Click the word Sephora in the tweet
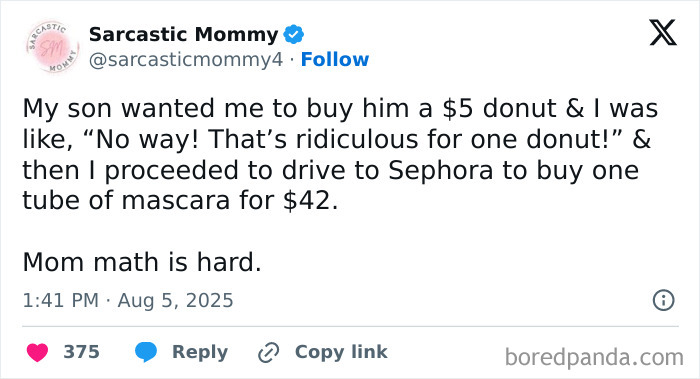The image size is (700, 379). tap(441, 171)
